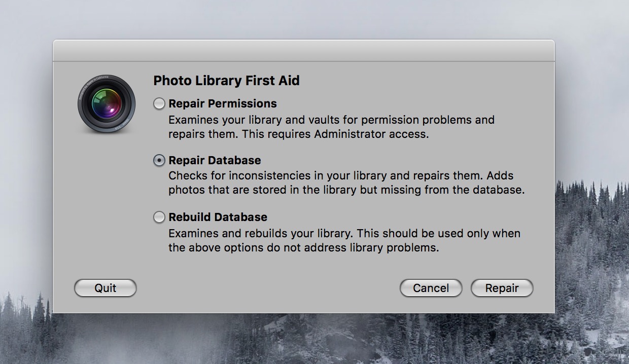Cancel the First Aid dialog
Image resolution: width=629 pixels, height=364 pixels.
coord(431,288)
